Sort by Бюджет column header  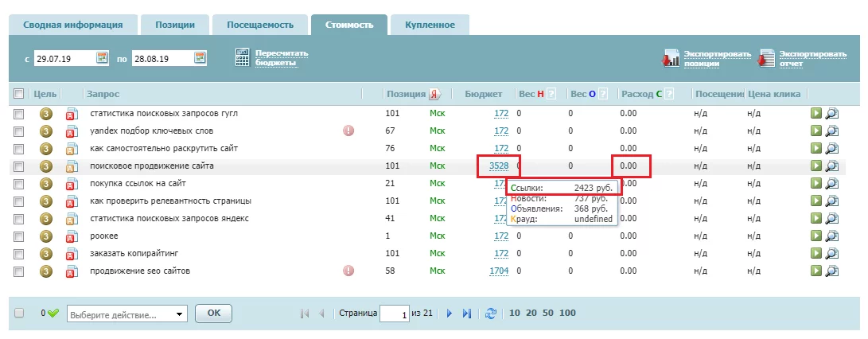tap(484, 94)
